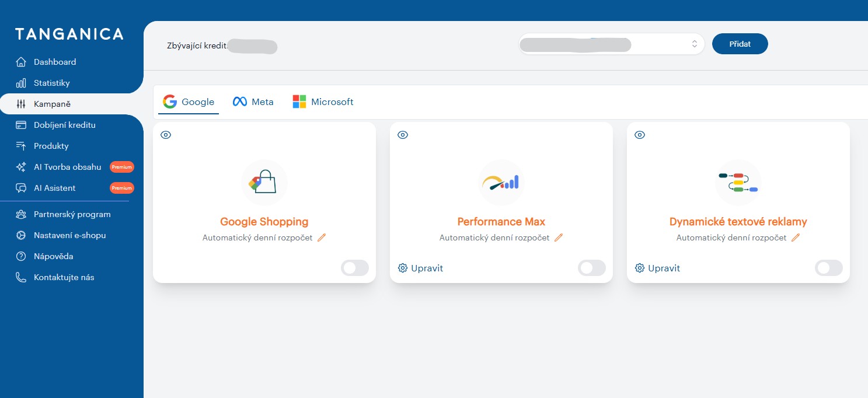Click the Dynamické textové reklamy flow icon
The image size is (868, 398).
738,183
